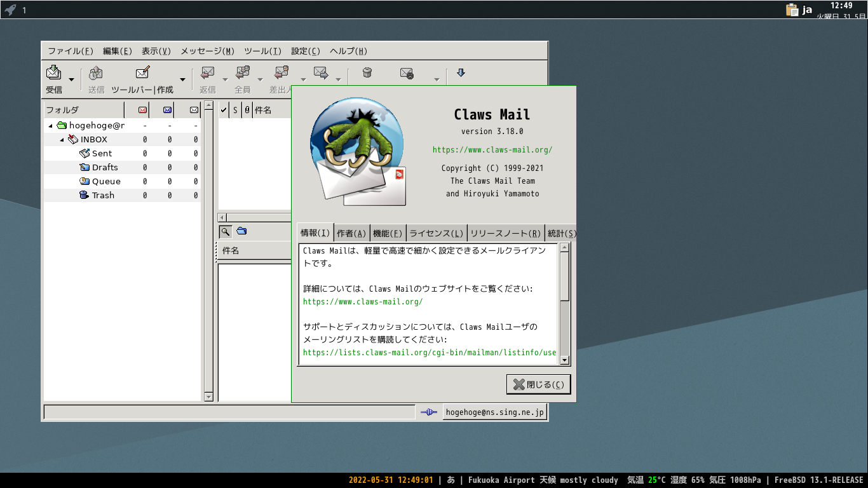This screenshot has height=488, width=868.
Task: Switch to the リリースノート(R) tab
Action: [506, 233]
